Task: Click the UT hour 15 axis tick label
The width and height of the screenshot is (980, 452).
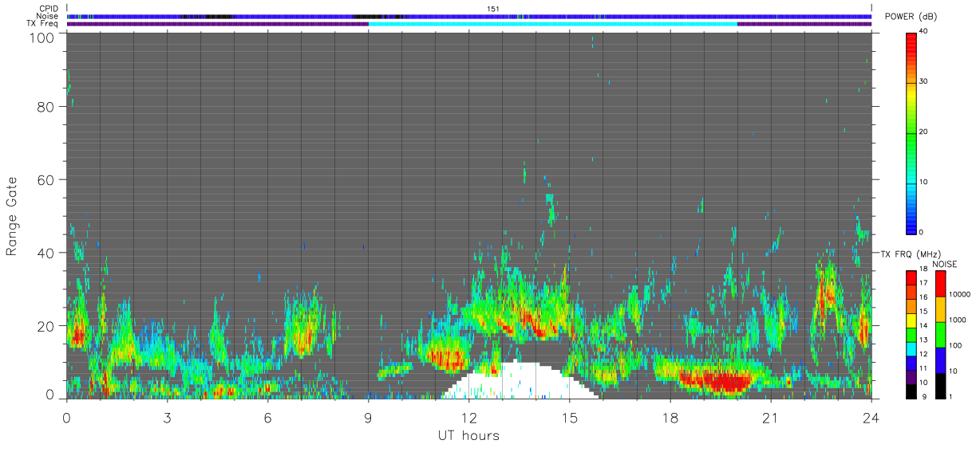Action: click(x=569, y=419)
